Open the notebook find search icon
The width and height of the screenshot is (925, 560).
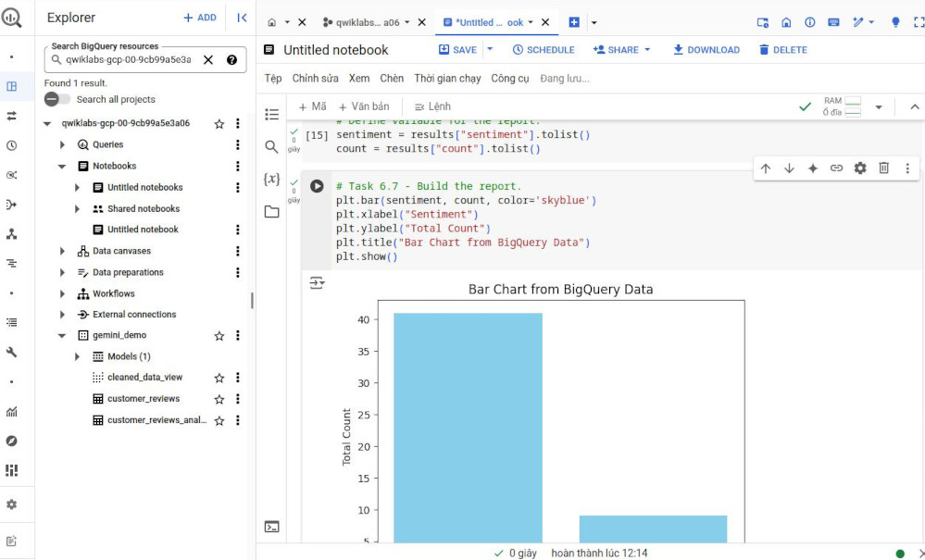[271, 147]
